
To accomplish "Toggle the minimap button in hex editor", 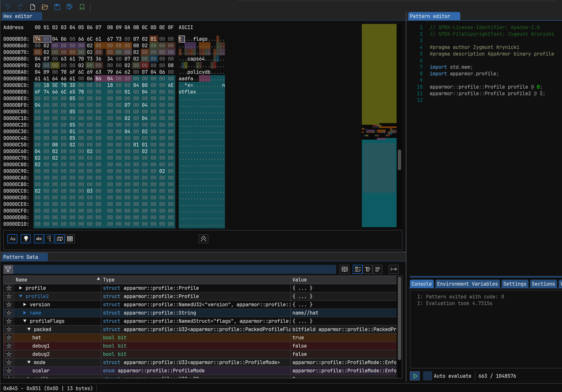I will 60,239.
